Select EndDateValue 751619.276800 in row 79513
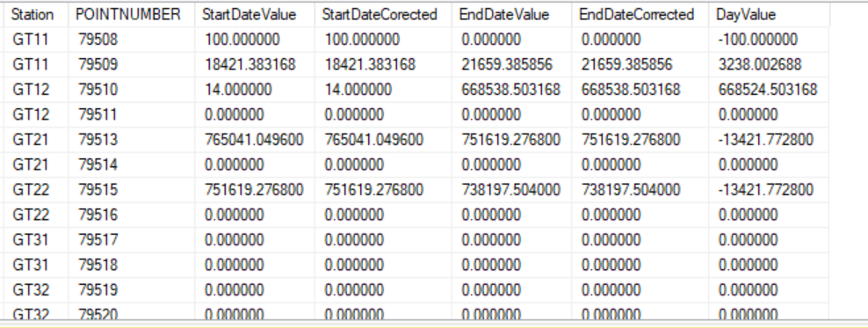Screen dimensions: 868x328 click(x=511, y=140)
